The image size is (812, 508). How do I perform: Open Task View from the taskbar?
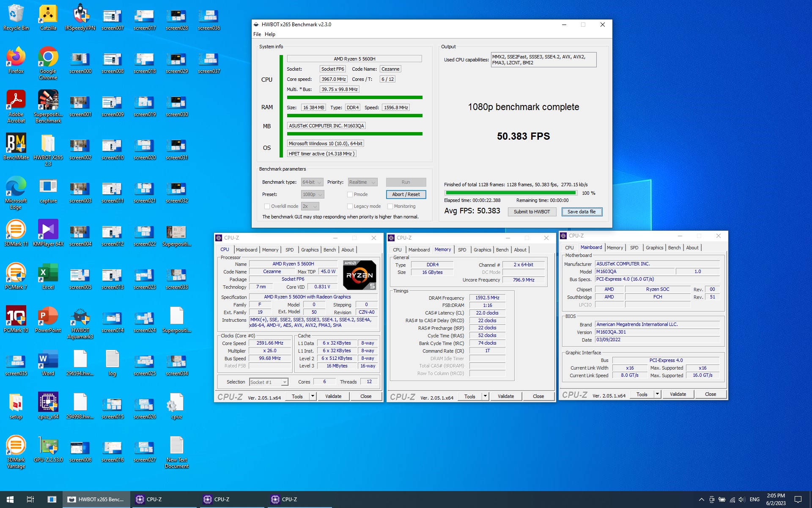pyautogui.click(x=30, y=500)
